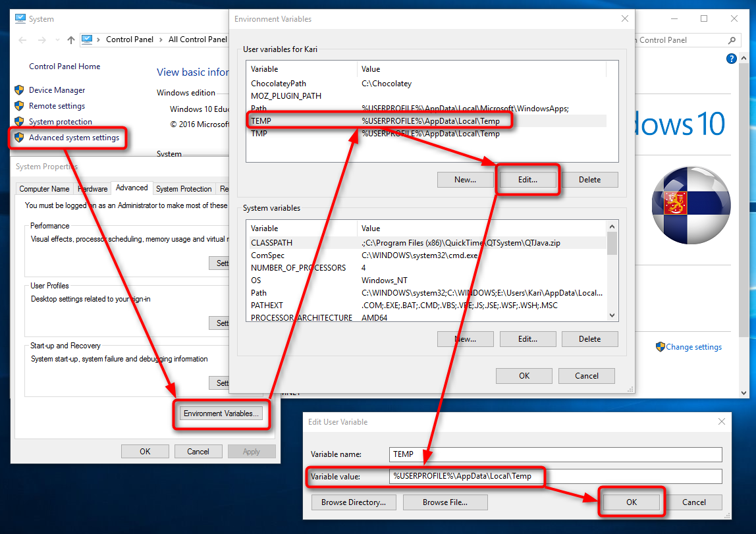This screenshot has width=756, height=534.
Task: Open the Remote settings link
Action: [57, 106]
